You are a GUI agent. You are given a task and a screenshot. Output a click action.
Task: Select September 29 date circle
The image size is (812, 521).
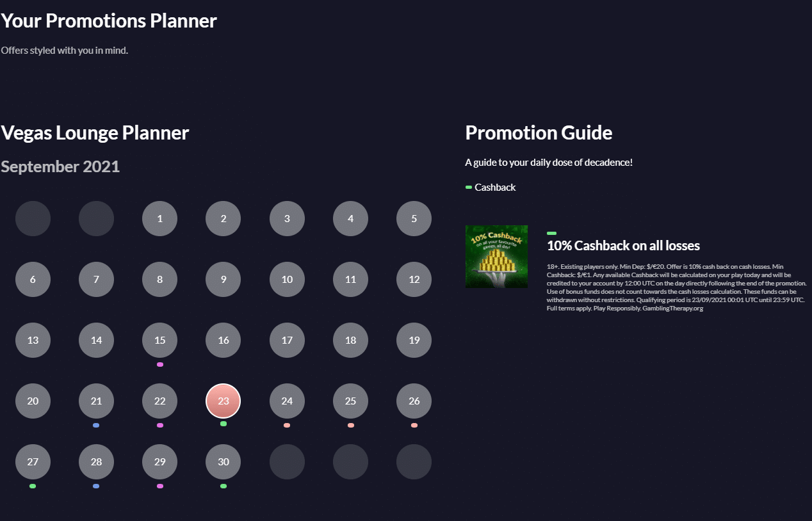[x=159, y=462]
